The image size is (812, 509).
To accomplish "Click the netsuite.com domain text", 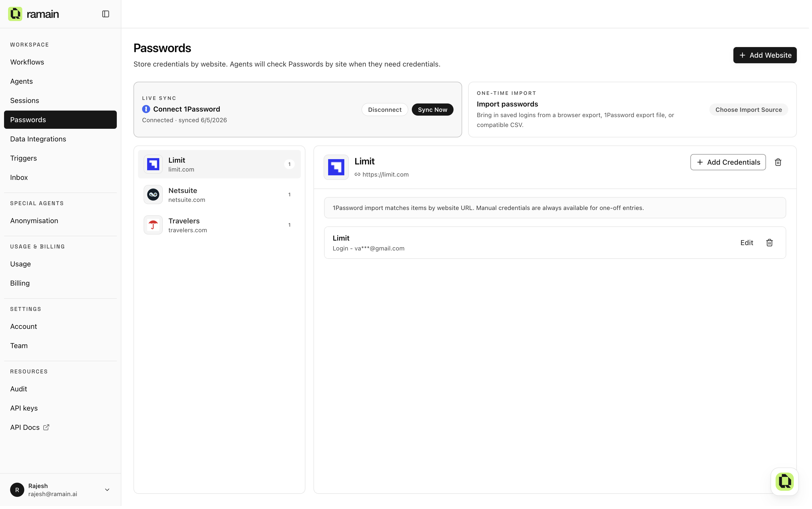I will click(x=187, y=200).
